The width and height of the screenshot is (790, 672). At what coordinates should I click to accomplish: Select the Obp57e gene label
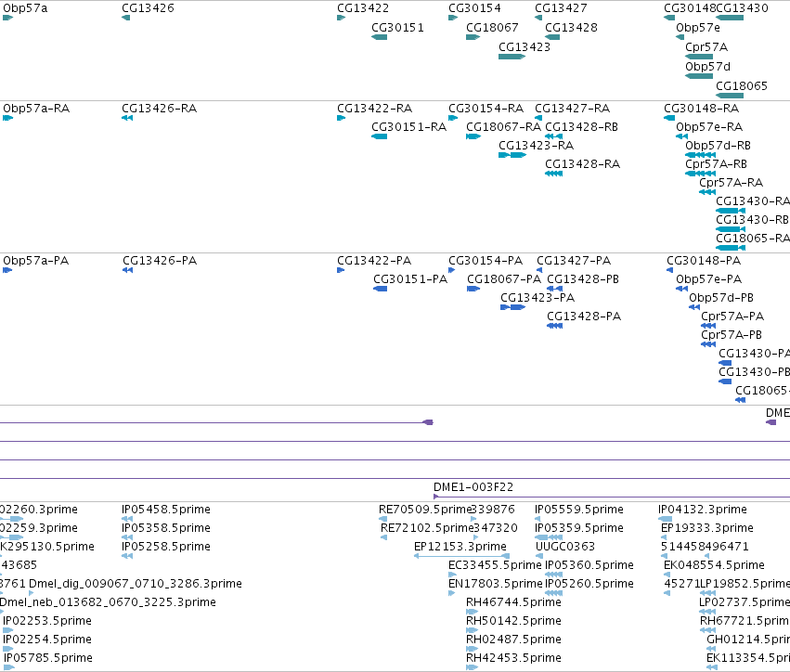(698, 28)
